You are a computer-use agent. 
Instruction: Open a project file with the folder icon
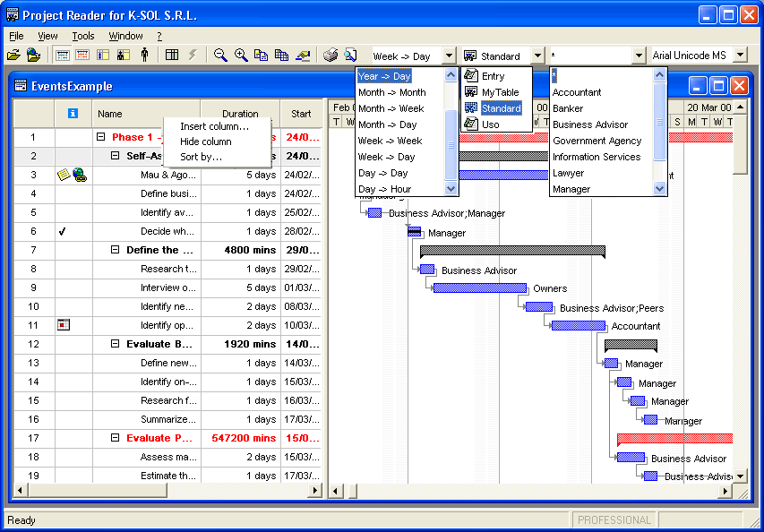[13, 56]
